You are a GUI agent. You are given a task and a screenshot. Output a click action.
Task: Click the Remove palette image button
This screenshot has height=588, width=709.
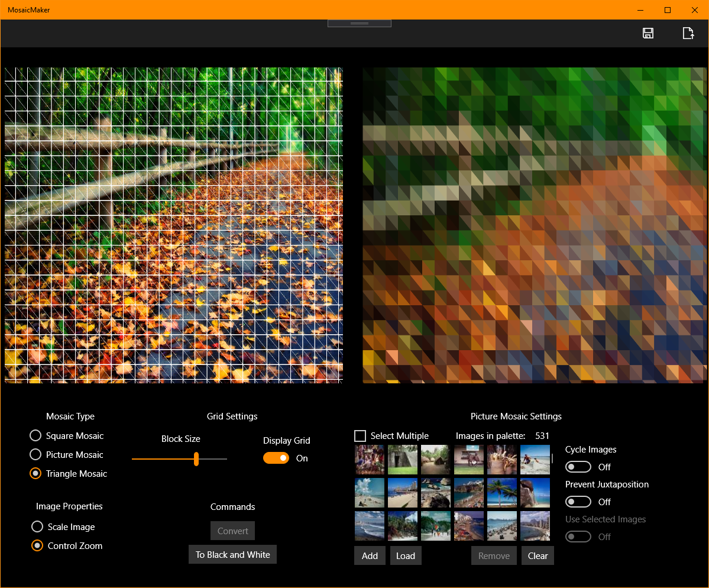(494, 555)
